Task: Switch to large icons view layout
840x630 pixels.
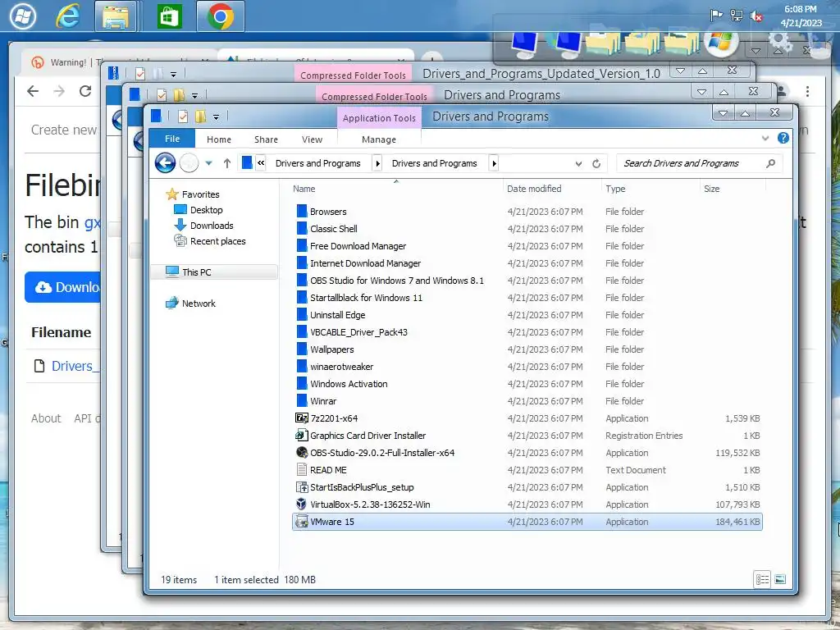Action: [x=780, y=579]
